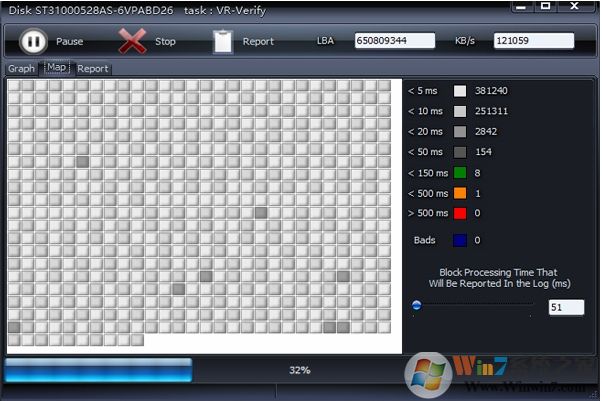Image resolution: width=602 pixels, height=401 pixels.
Task: Click the green < 150 ms swatch
Action: click(460, 173)
